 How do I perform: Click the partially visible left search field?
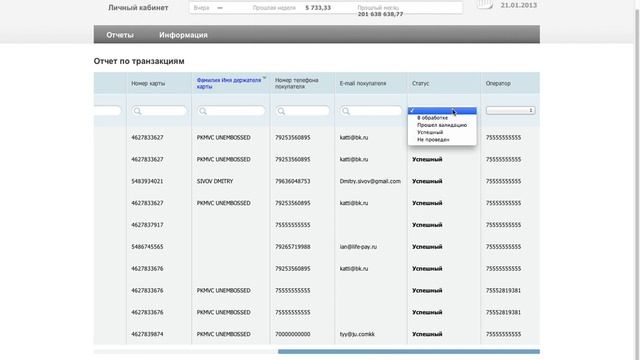pyautogui.click(x=107, y=111)
